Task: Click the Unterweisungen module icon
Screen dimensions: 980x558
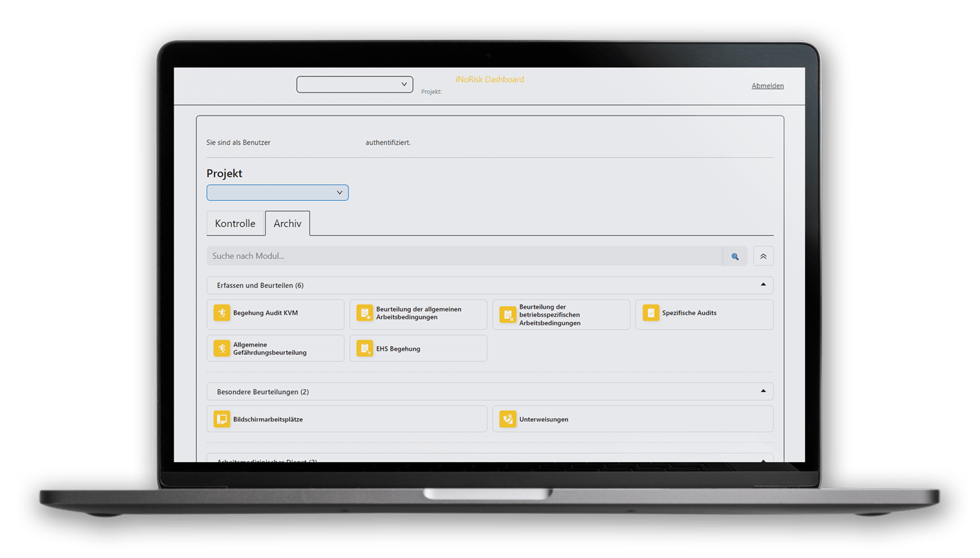Action: pyautogui.click(x=507, y=419)
